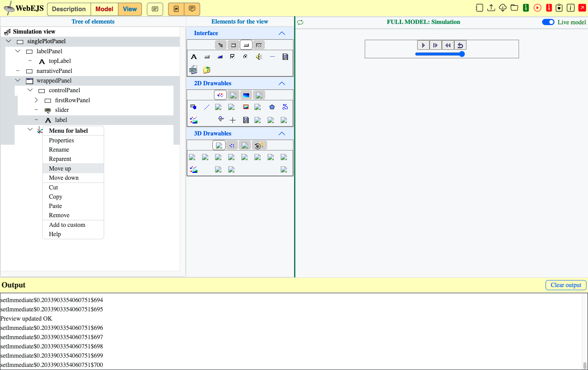Choose Properties from the label menu
This screenshot has height=370, width=588.
[73, 140]
